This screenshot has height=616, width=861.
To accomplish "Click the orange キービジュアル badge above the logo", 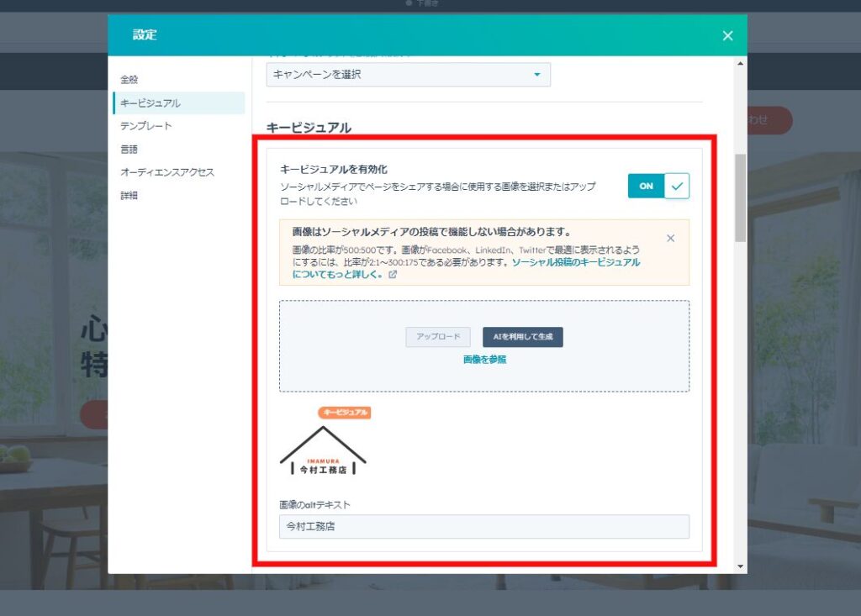I will (344, 413).
